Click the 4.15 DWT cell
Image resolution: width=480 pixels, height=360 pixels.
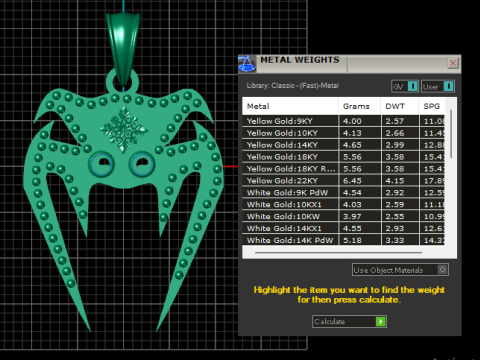click(x=400, y=181)
